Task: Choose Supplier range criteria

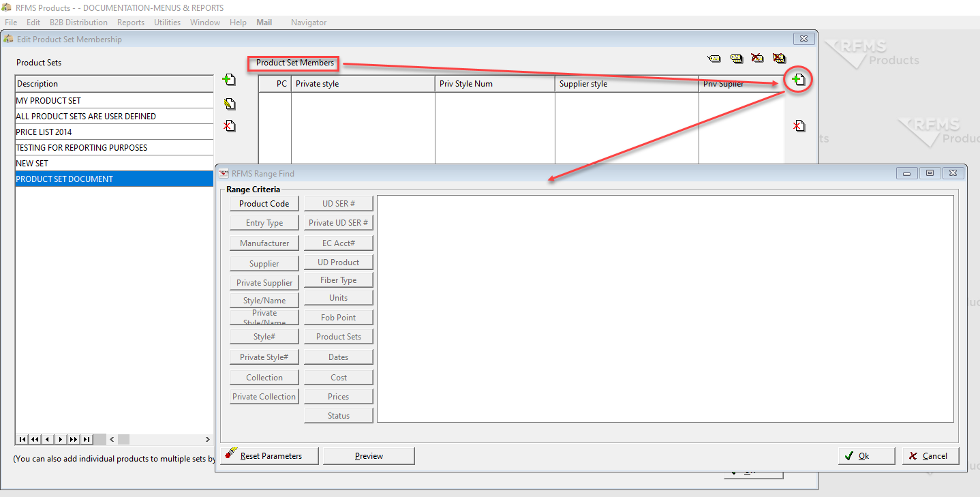Action: [264, 263]
